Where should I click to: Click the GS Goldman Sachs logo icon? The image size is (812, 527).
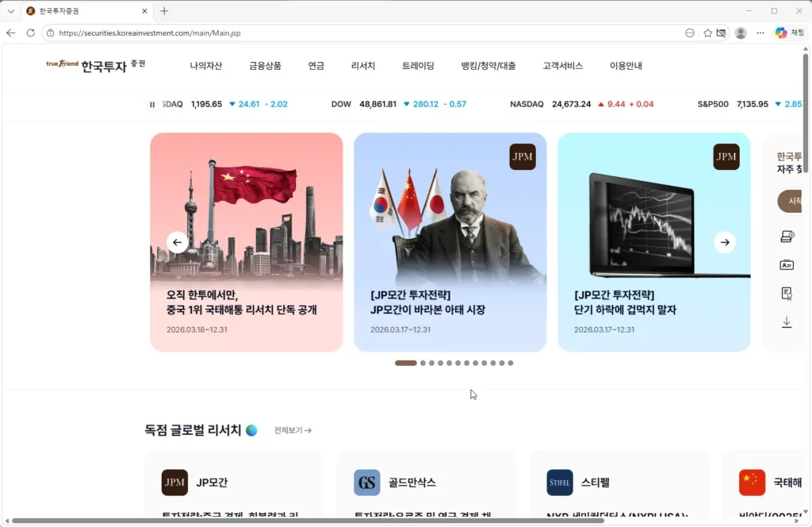pyautogui.click(x=366, y=482)
